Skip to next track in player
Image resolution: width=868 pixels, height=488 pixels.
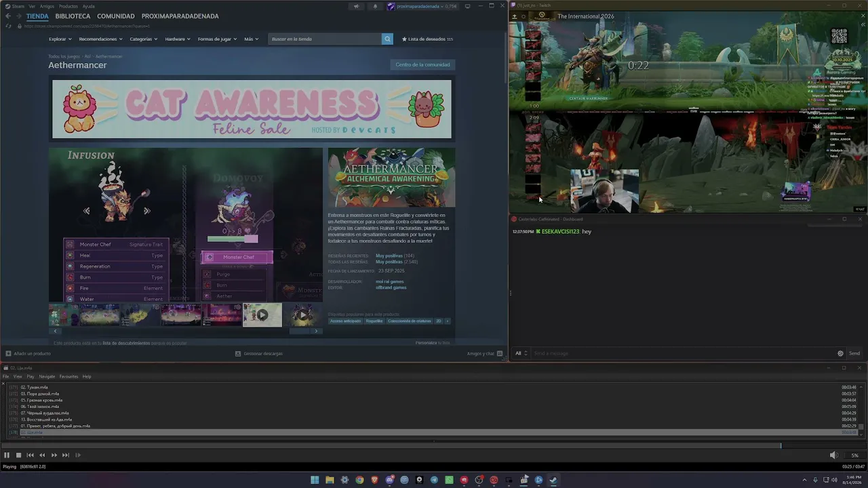[x=66, y=455]
